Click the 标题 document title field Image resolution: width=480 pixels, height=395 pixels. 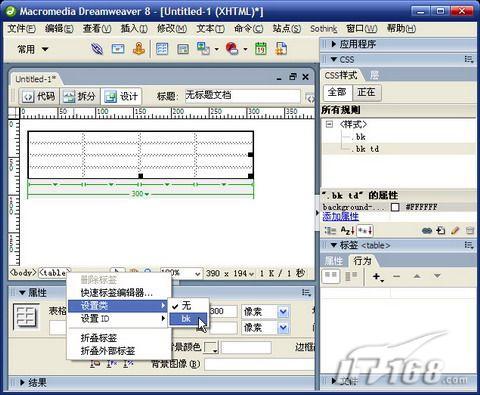coord(243,96)
